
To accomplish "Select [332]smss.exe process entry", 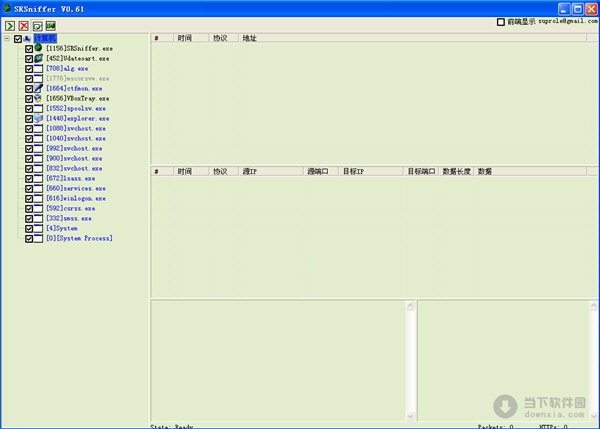I will point(69,219).
